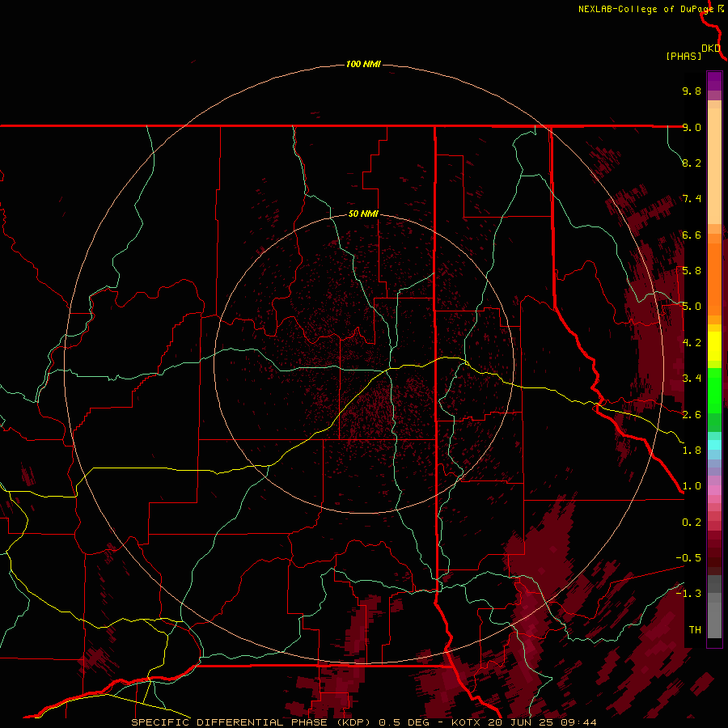Click the 5.8 scale label
This screenshot has width=728, height=728.
pyautogui.click(x=692, y=271)
